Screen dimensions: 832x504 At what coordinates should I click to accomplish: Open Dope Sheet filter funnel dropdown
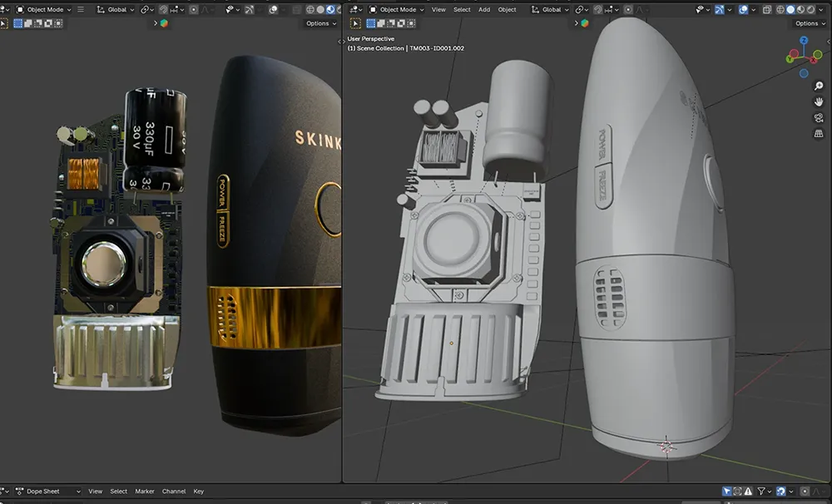[765, 492]
